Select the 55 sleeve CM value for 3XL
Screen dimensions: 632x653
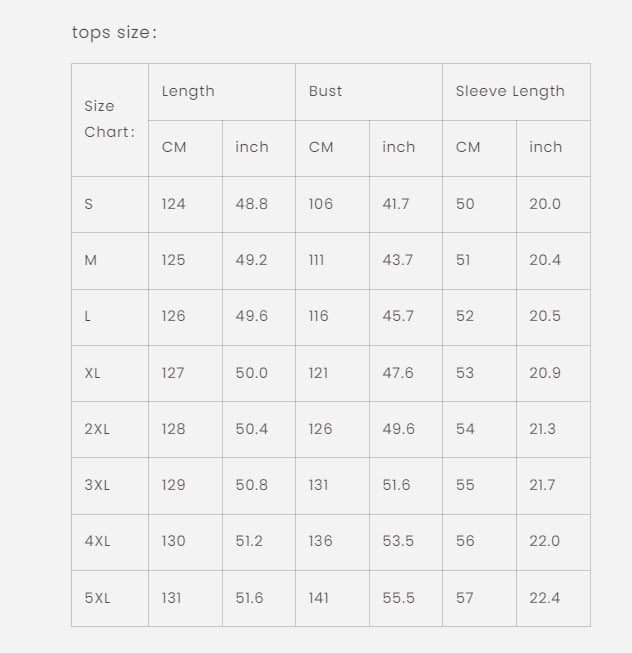(465, 485)
